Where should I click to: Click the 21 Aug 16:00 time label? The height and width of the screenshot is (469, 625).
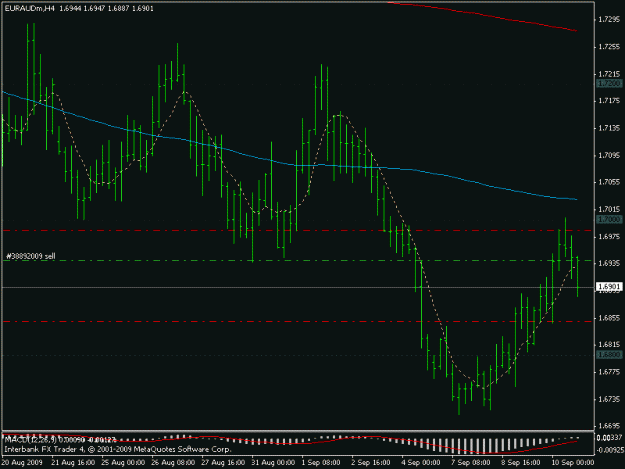point(73,463)
